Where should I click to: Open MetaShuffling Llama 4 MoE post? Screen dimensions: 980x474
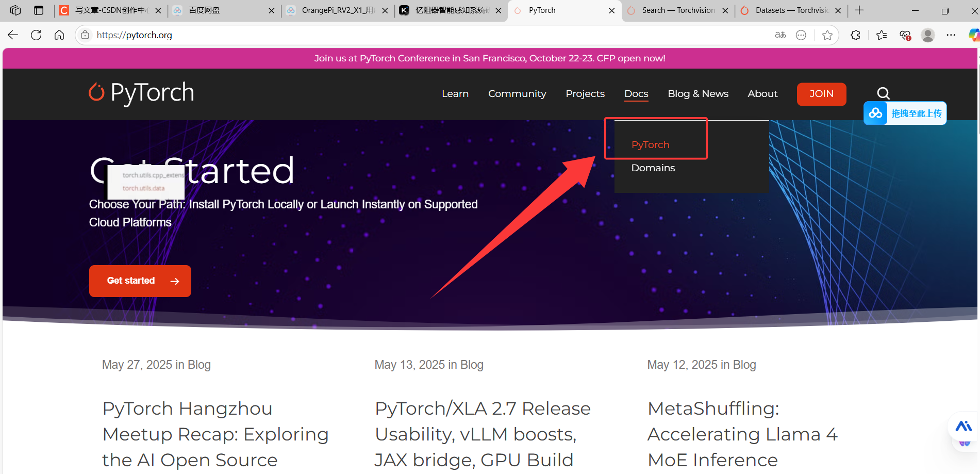pyautogui.click(x=742, y=434)
